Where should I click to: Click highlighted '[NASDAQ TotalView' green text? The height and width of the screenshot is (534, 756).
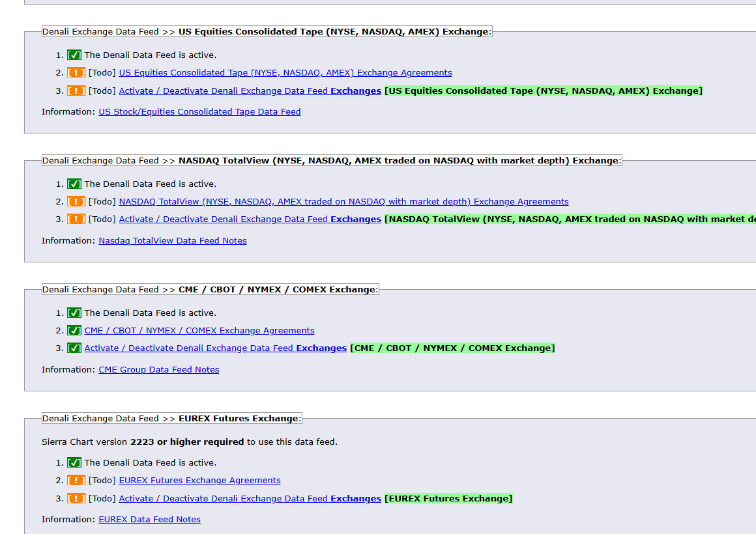coord(570,219)
